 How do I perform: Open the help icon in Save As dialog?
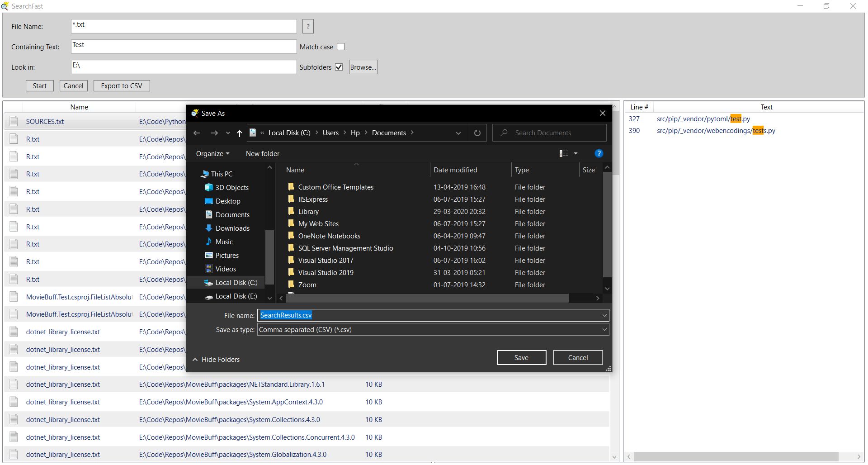tap(599, 154)
